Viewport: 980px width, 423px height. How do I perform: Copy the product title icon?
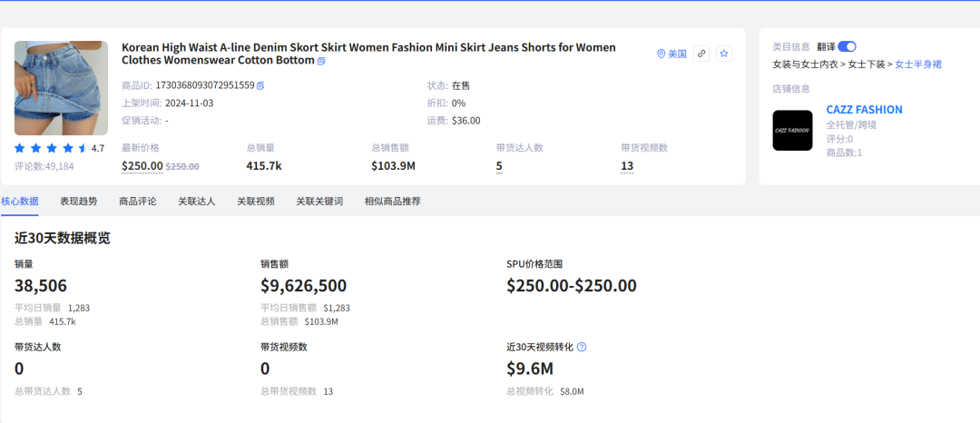(x=321, y=61)
